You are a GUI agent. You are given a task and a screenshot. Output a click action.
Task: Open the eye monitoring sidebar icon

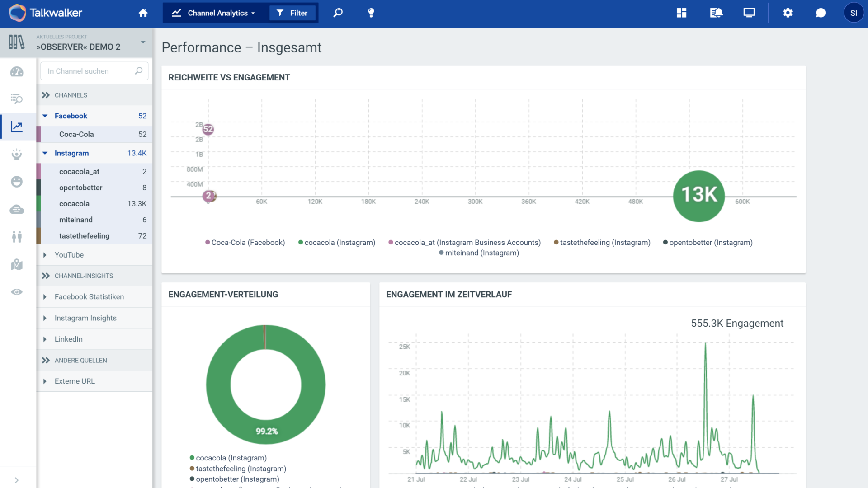click(x=17, y=292)
